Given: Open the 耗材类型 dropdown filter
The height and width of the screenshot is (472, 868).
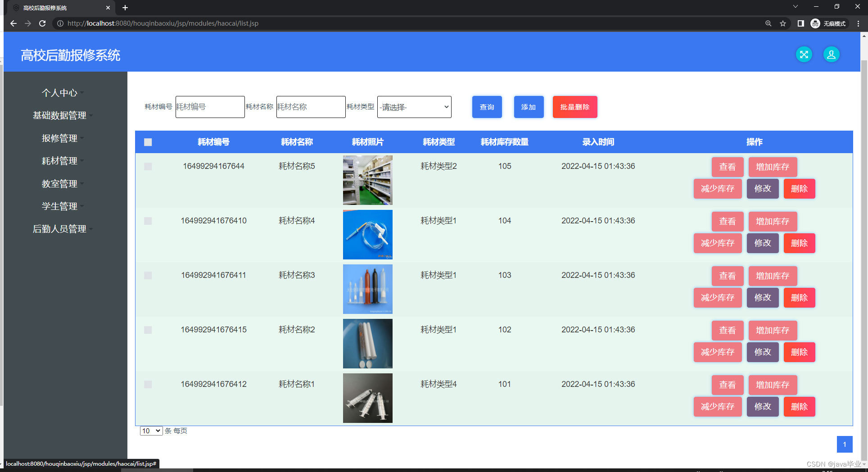Looking at the screenshot, I should tap(414, 107).
